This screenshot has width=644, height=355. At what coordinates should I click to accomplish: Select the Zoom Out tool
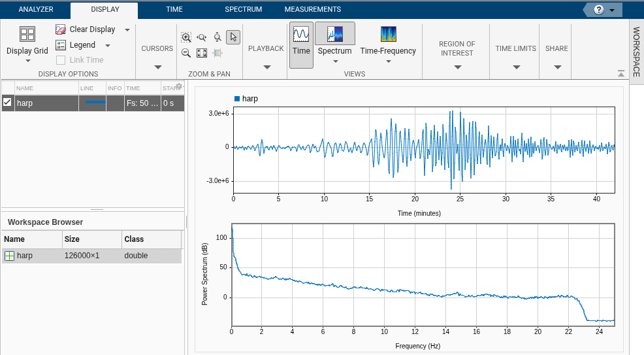pyautogui.click(x=186, y=53)
